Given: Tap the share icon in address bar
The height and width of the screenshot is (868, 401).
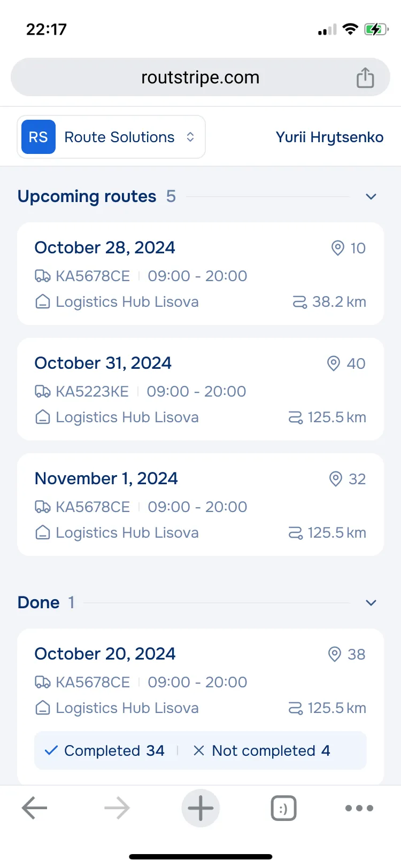Looking at the screenshot, I should (365, 77).
